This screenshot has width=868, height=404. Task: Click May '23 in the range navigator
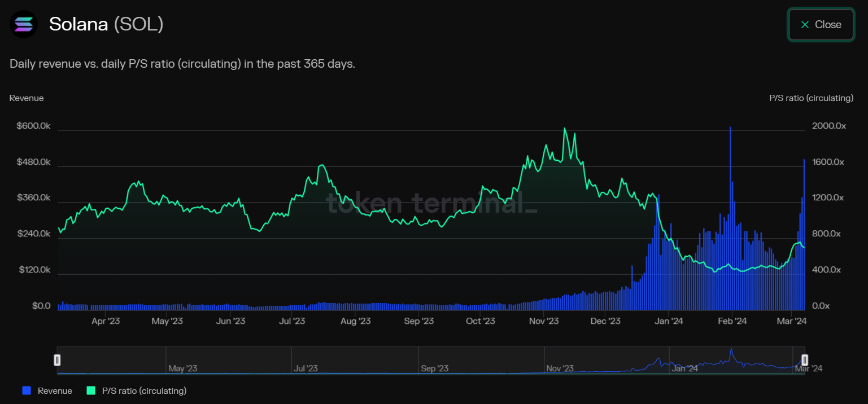(182, 368)
